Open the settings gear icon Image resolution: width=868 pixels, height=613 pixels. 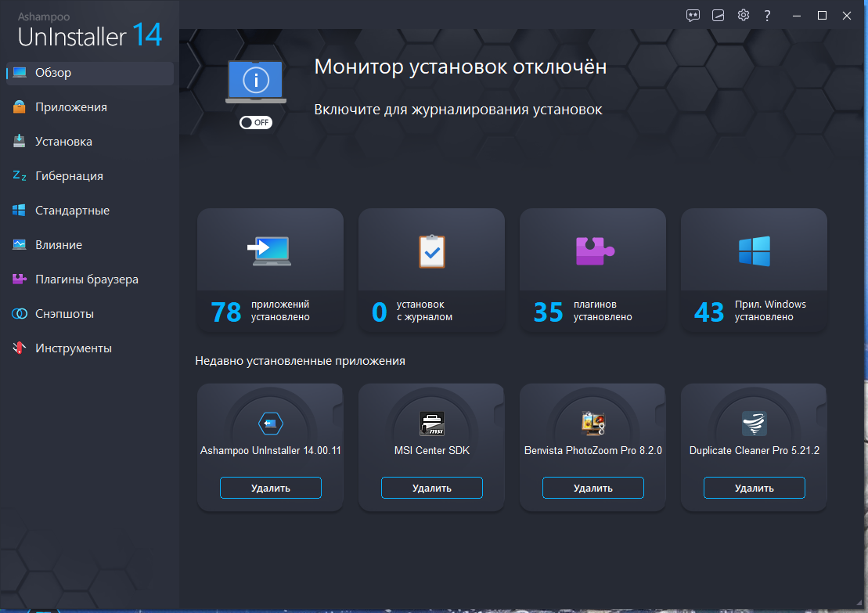coord(743,15)
